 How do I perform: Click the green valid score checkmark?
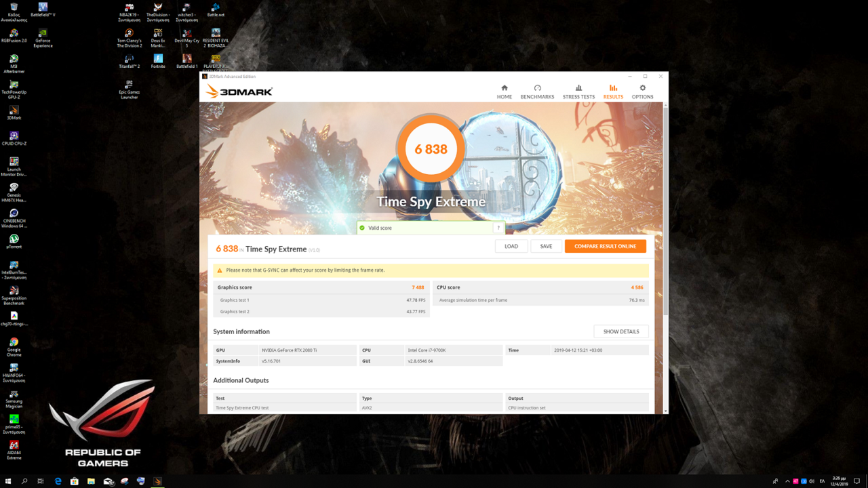click(362, 228)
